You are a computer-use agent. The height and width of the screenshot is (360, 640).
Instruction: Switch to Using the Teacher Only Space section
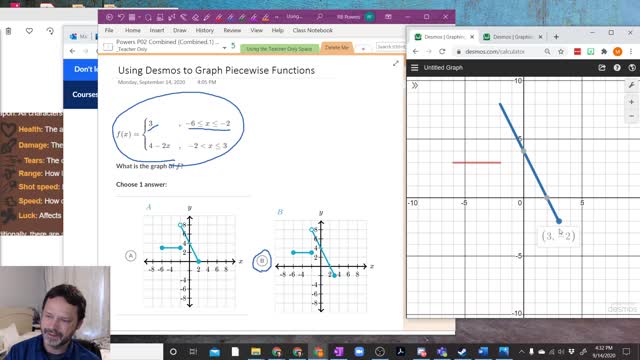[x=279, y=49]
